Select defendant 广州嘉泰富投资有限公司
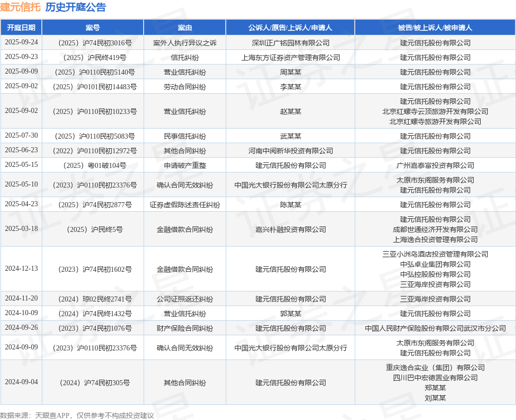 (x=435, y=165)
